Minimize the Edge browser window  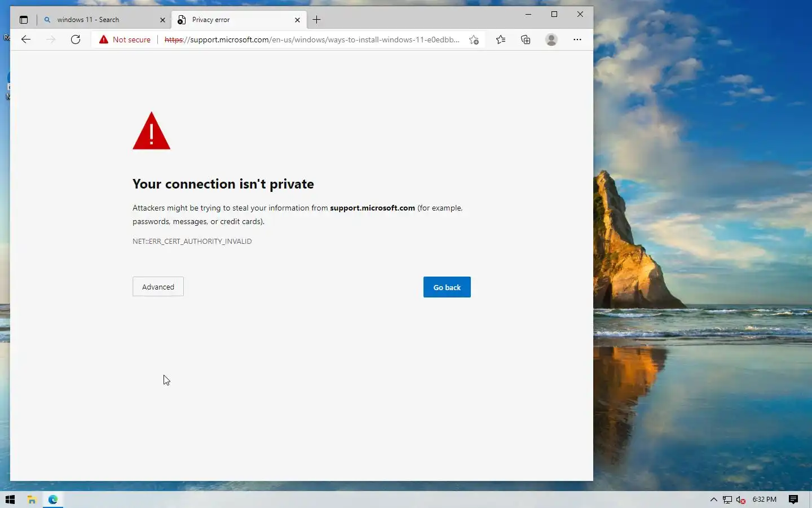click(x=528, y=14)
